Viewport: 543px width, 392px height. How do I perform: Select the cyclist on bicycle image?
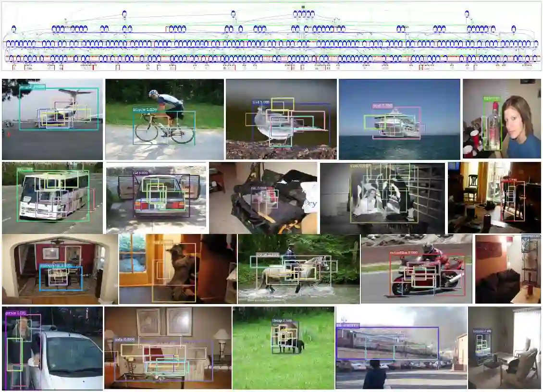coord(164,119)
